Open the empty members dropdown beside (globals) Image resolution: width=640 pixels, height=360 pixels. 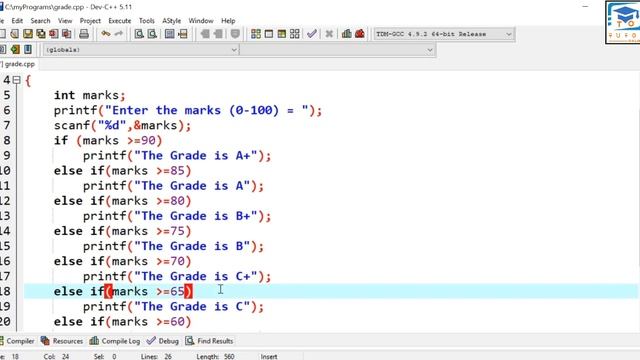338,50
